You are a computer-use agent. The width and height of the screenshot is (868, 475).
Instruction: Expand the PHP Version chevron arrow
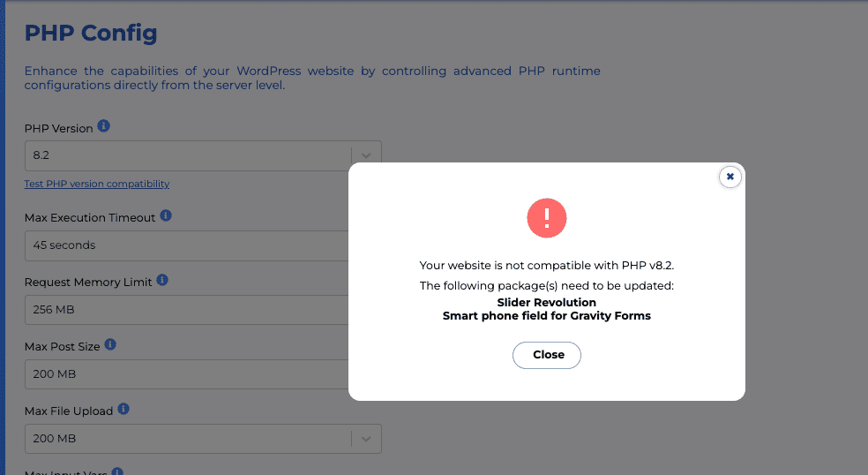(x=366, y=155)
